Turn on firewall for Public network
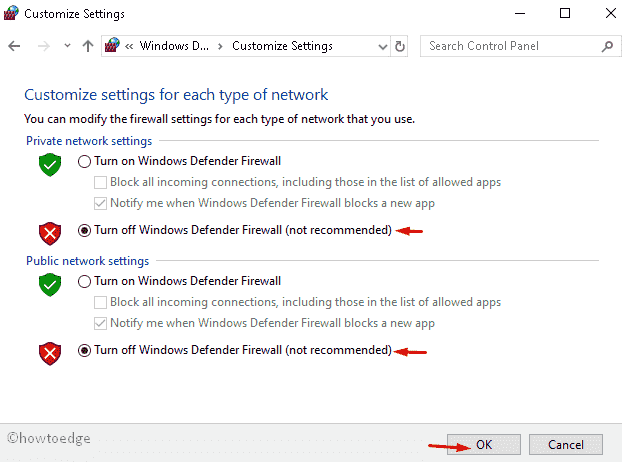The image size is (622, 462). coord(84,282)
